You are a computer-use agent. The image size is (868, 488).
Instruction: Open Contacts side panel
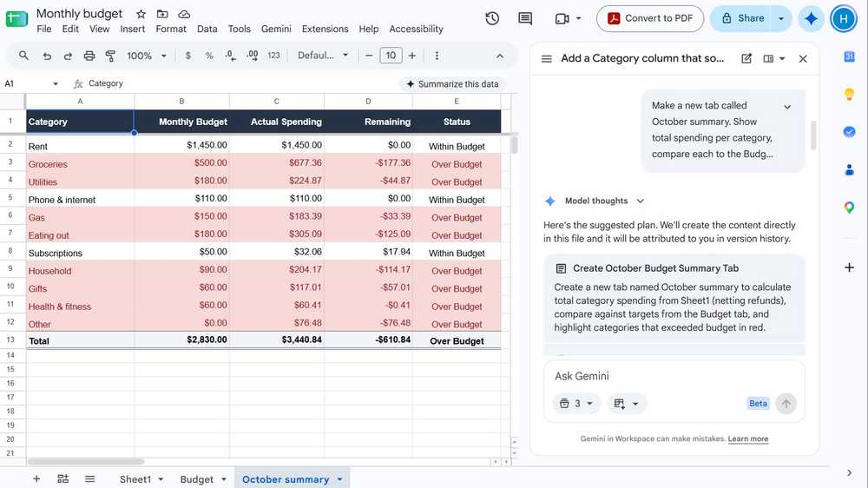click(x=849, y=170)
